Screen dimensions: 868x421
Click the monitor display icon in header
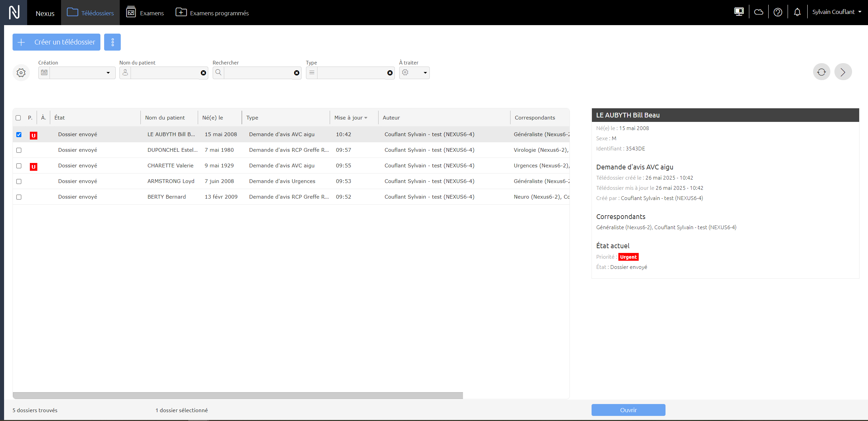(739, 12)
